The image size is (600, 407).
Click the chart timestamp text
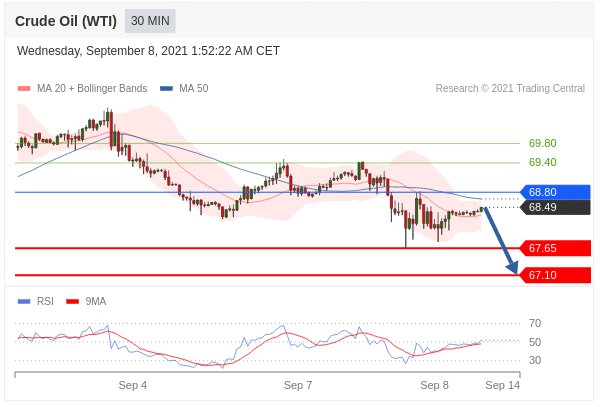tap(148, 51)
